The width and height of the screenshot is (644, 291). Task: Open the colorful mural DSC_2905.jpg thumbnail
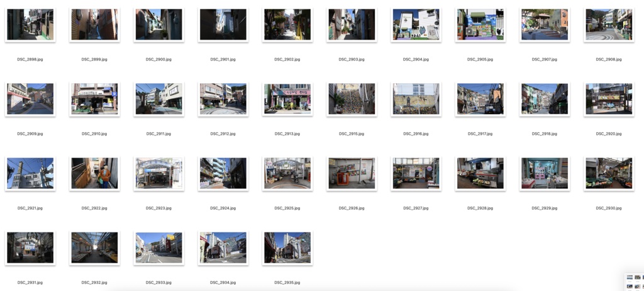(x=480, y=25)
